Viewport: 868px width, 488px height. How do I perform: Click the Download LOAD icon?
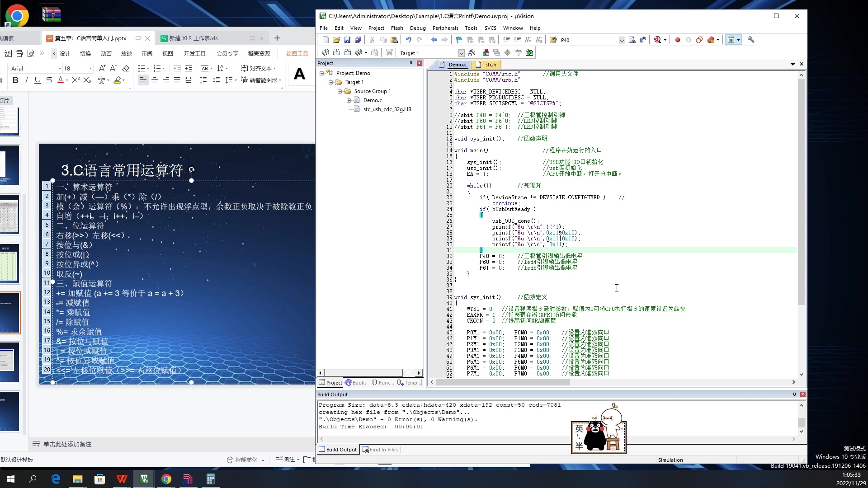(x=389, y=52)
